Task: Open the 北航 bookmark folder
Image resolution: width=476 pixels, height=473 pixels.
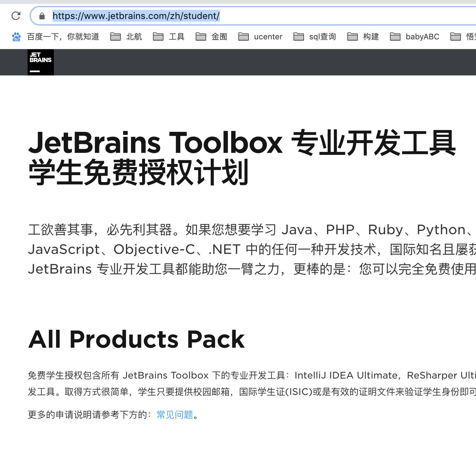Action: click(x=126, y=37)
